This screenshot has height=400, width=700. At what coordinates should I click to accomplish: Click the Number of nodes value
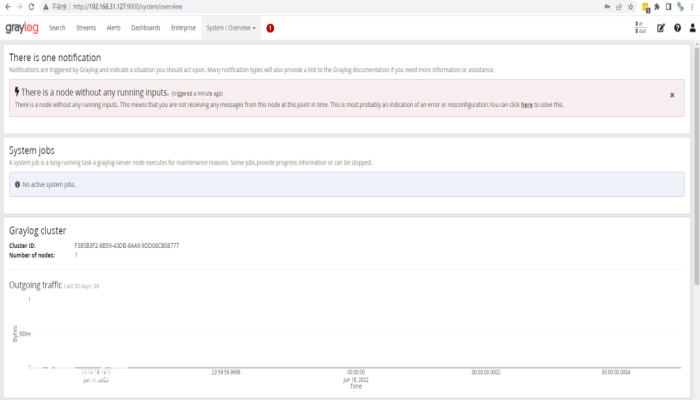(76, 255)
